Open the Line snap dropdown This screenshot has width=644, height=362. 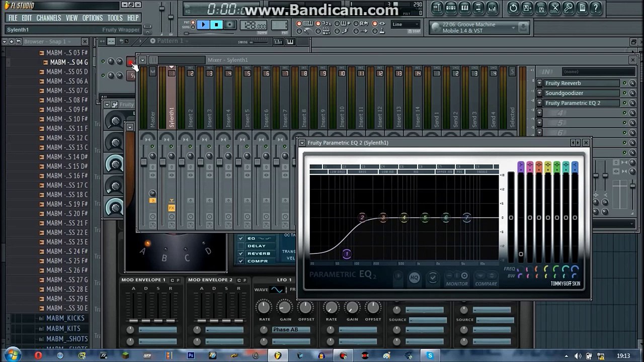[405, 24]
